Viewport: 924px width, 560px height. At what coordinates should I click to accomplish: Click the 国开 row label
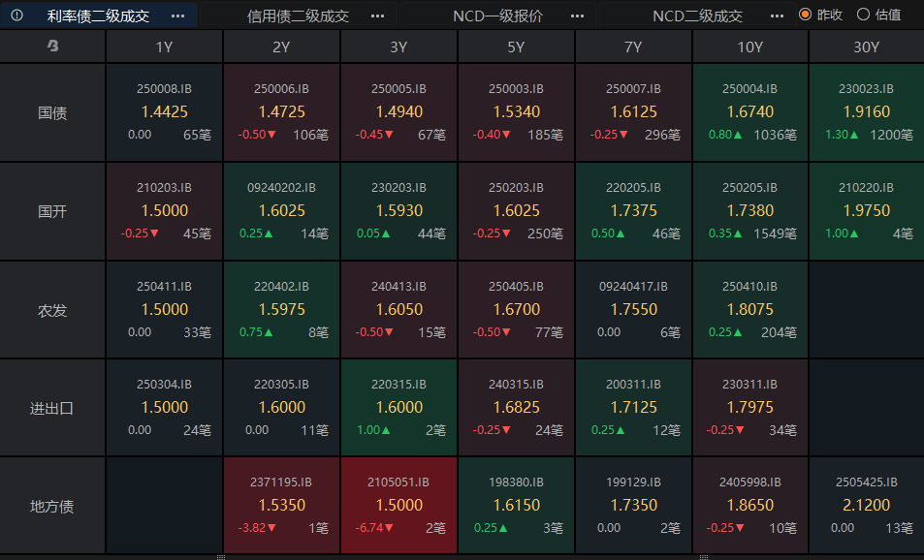(x=52, y=211)
